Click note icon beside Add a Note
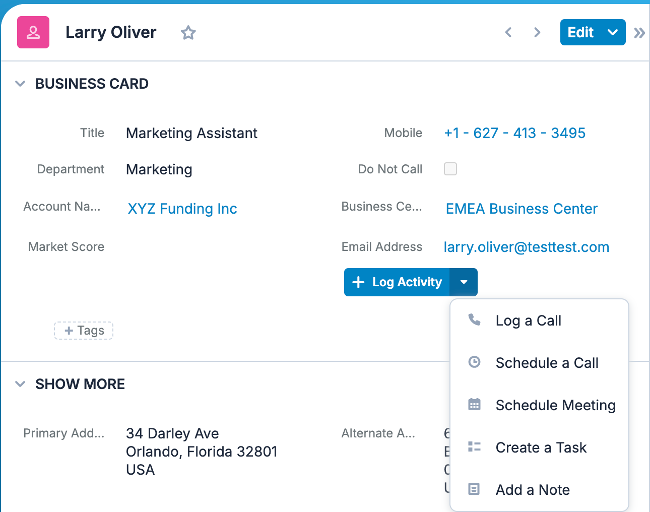 [474, 490]
